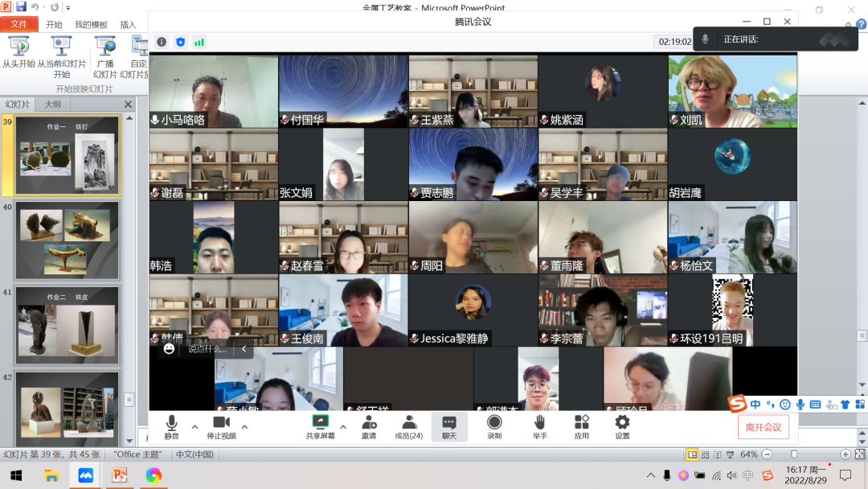Open the My Templates (我的模板) tab
This screenshot has height=489, width=868.
point(92,24)
